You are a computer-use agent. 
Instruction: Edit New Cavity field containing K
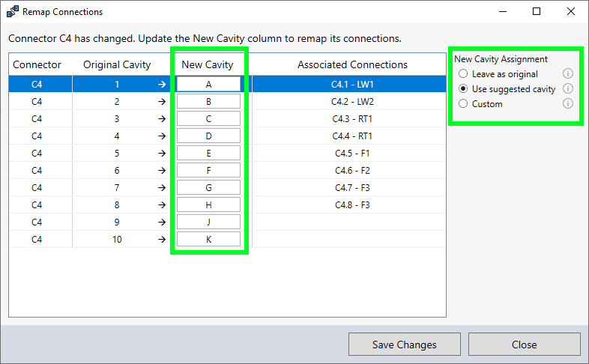pos(208,240)
